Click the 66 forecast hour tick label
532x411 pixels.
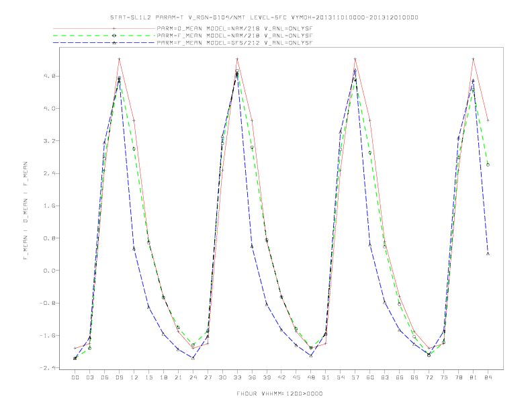400,377
